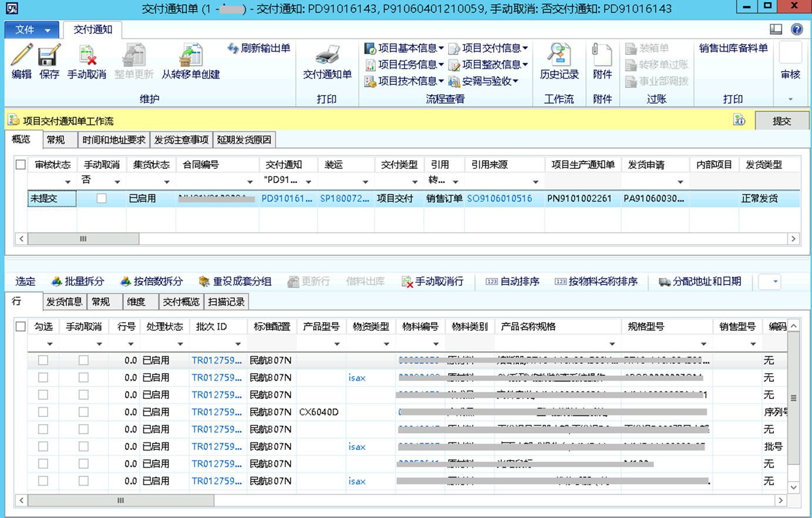Print via 交付通知单 printer icon
This screenshot has width=812, height=518.
327,56
